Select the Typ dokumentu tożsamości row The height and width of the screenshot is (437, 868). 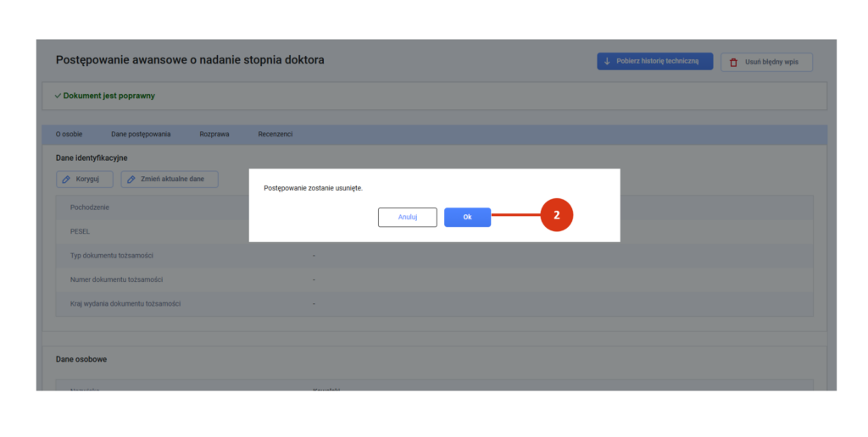click(x=112, y=255)
